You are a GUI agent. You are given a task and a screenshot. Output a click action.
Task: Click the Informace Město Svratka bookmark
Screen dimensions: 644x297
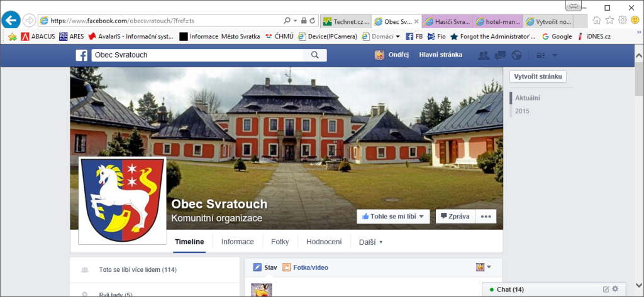pos(219,36)
